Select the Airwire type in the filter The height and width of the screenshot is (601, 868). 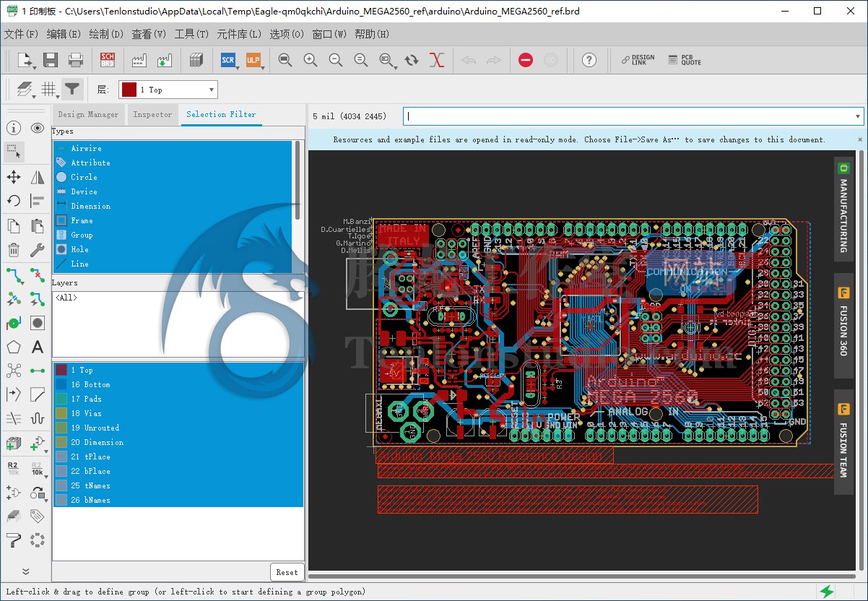173,148
